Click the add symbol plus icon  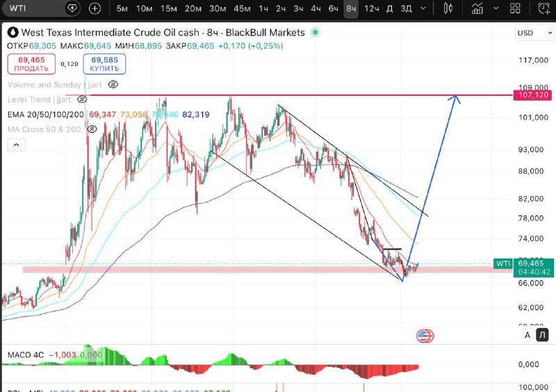(x=95, y=8)
